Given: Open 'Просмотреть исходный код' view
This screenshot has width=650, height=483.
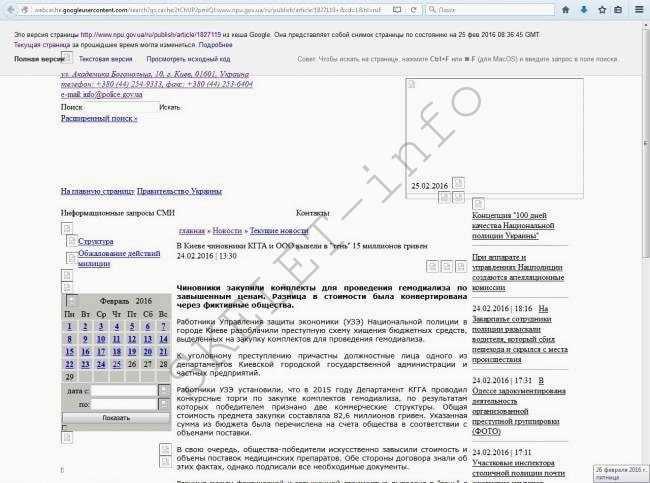Looking at the screenshot, I should coord(188,59).
